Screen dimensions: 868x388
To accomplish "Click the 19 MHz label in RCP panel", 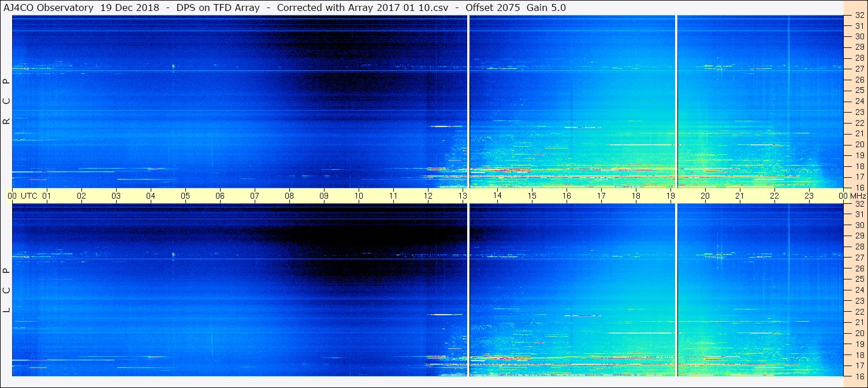I will 859,155.
